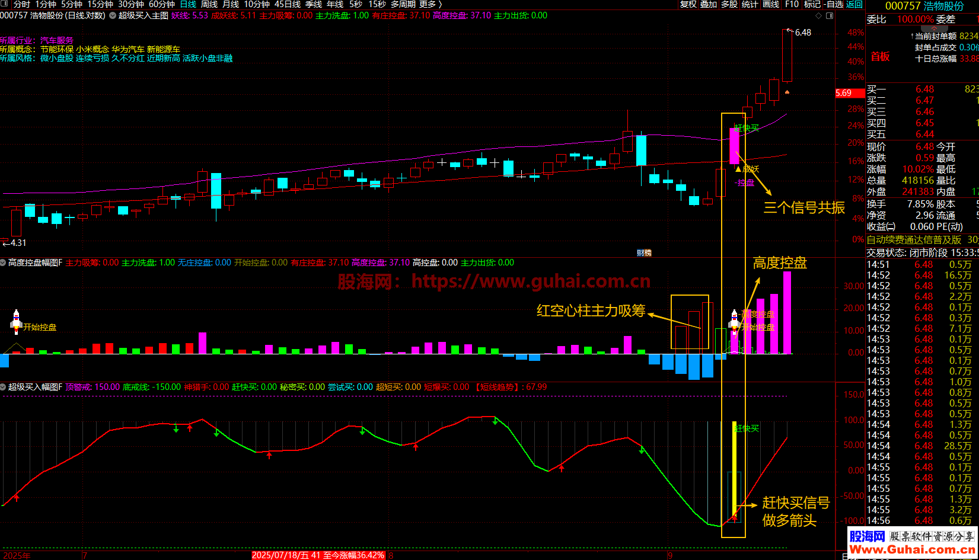This screenshot has height=560, width=979.
Task: Click the 14:51 trade tick row
Action: 922,264
